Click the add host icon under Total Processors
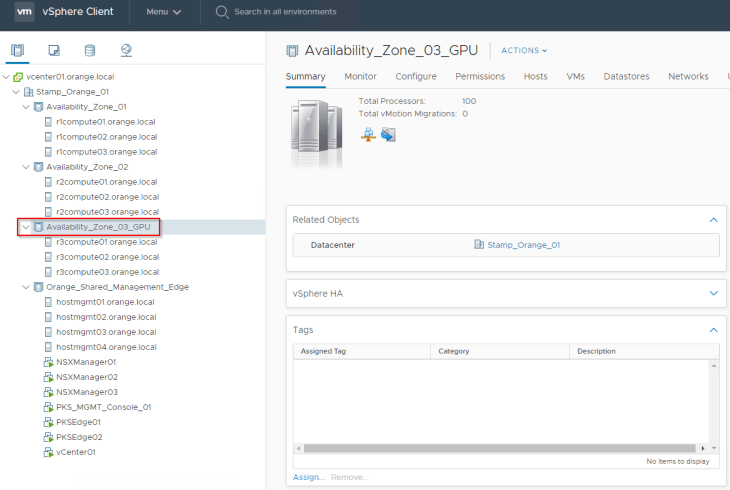This screenshot has height=490, width=730. 368,134
